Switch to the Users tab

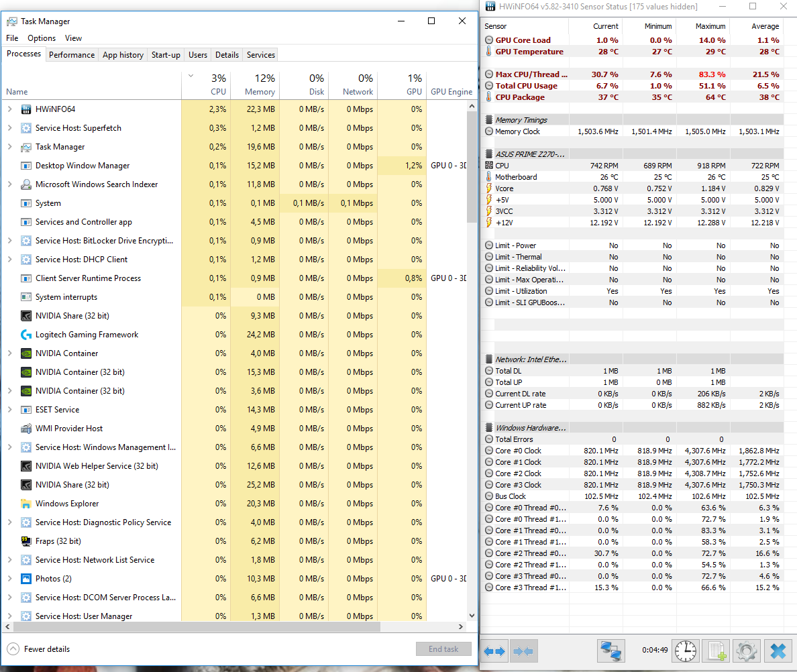pyautogui.click(x=198, y=55)
